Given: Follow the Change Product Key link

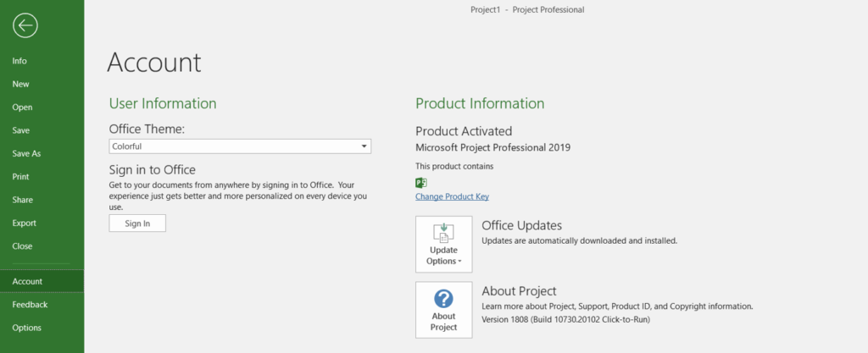Looking at the screenshot, I should (x=452, y=196).
